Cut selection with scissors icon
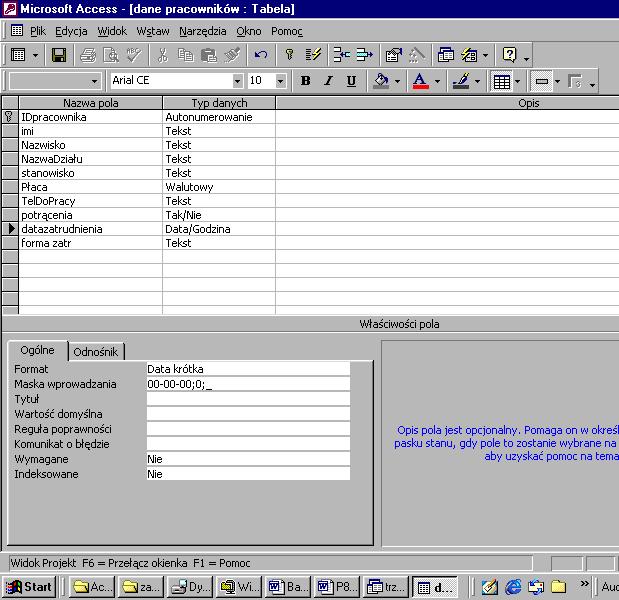Screen dimensions: 619x600 162,55
